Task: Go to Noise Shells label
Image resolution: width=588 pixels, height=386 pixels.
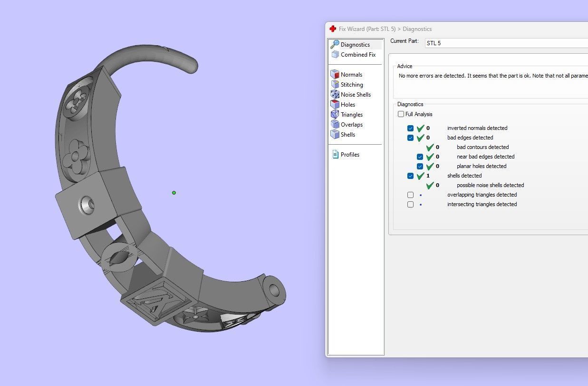Action: 356,95
